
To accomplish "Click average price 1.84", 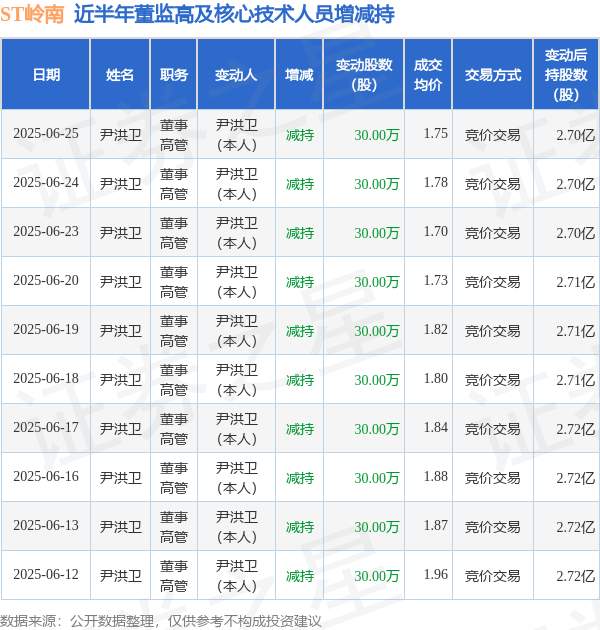I will click(x=436, y=428).
